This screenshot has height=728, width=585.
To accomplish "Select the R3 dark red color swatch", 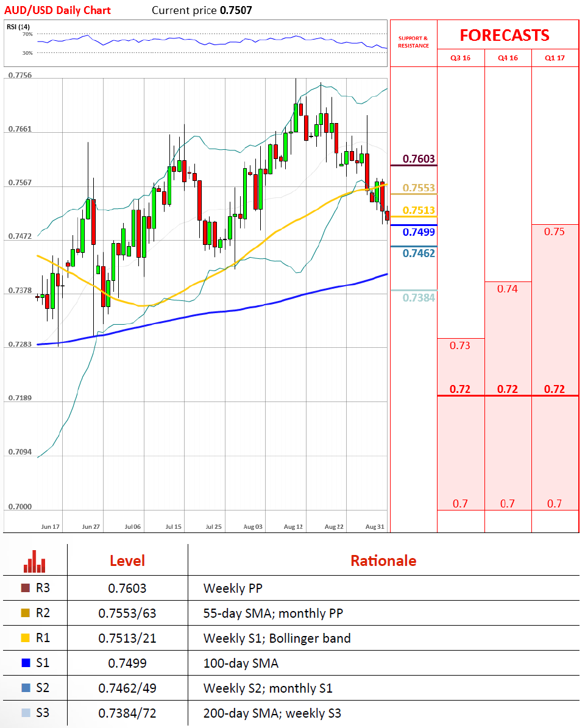I will 25,588.
